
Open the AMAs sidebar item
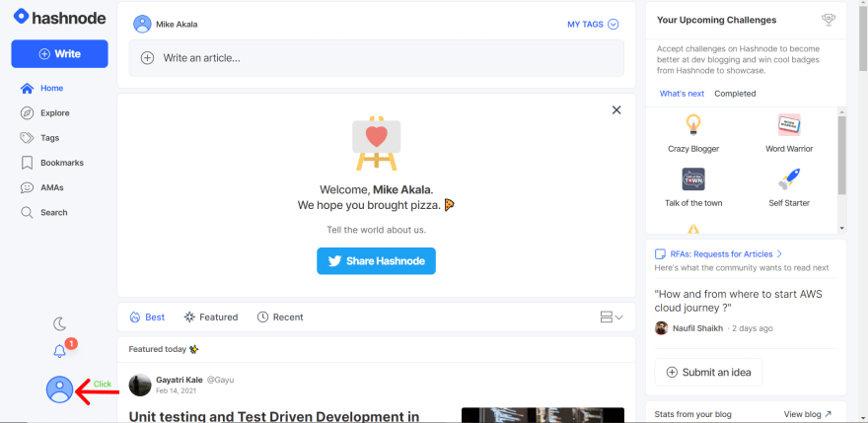click(42, 187)
